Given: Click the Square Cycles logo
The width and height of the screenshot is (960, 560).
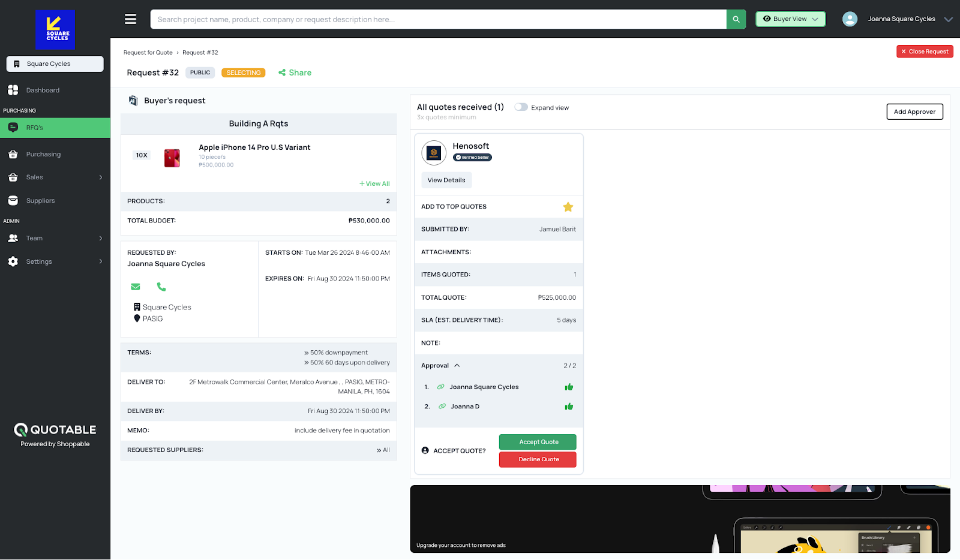Looking at the screenshot, I should [55, 29].
